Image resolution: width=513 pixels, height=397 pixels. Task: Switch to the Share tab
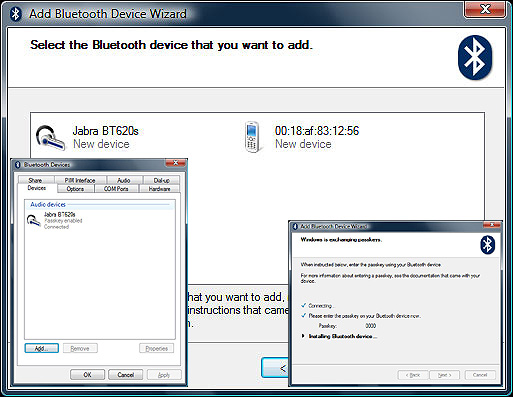(35, 180)
